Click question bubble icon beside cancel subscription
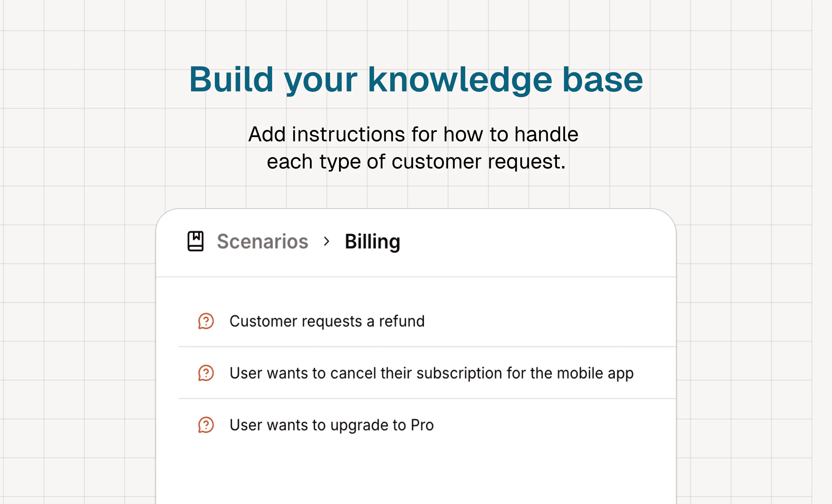 (x=206, y=373)
